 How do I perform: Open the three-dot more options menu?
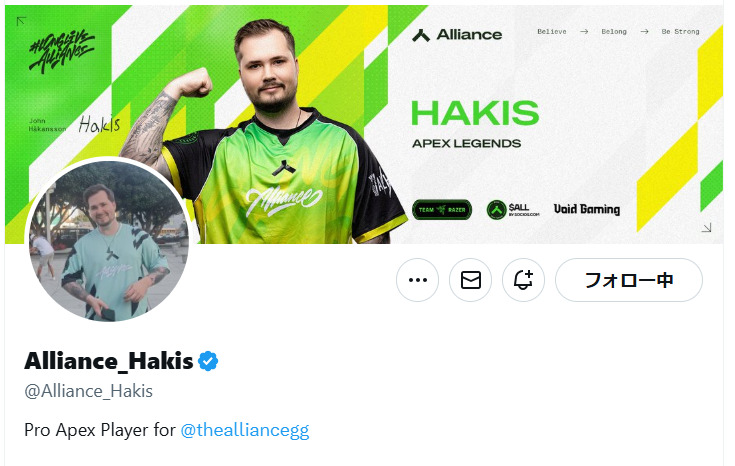417,280
